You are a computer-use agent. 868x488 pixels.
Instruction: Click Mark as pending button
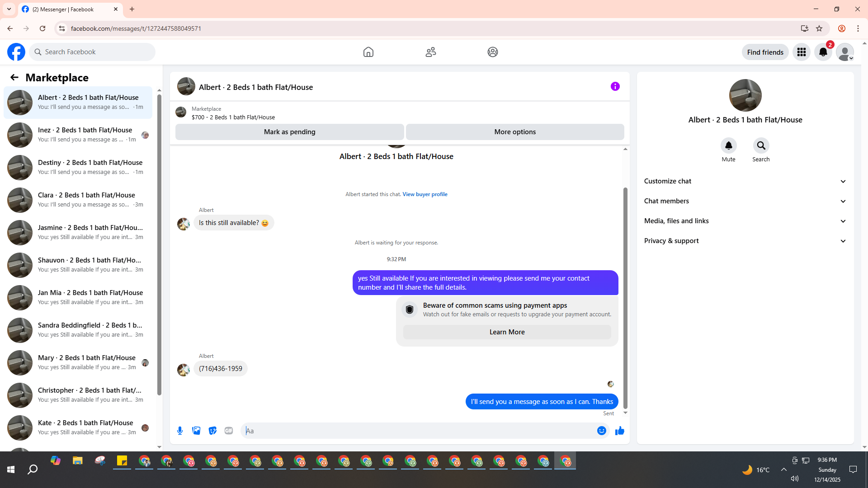pyautogui.click(x=289, y=132)
